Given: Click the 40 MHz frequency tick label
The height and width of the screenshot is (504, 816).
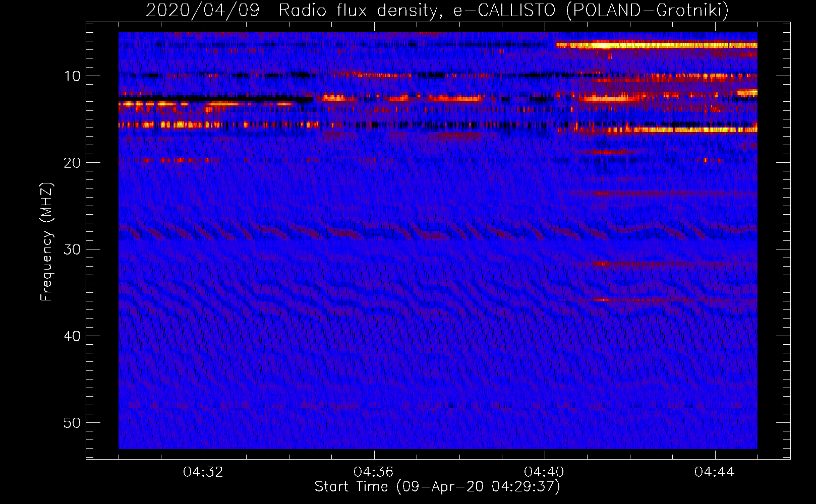Looking at the screenshot, I should (x=73, y=336).
